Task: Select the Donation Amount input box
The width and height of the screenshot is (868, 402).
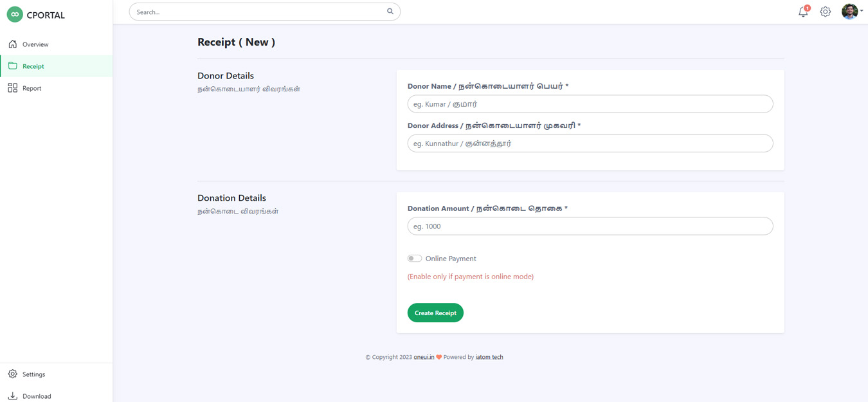Action: pyautogui.click(x=590, y=226)
